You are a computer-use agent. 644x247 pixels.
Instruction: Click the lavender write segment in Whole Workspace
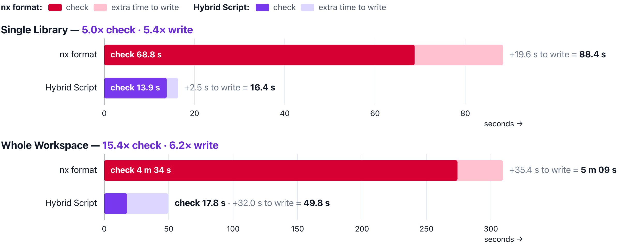[148, 204]
